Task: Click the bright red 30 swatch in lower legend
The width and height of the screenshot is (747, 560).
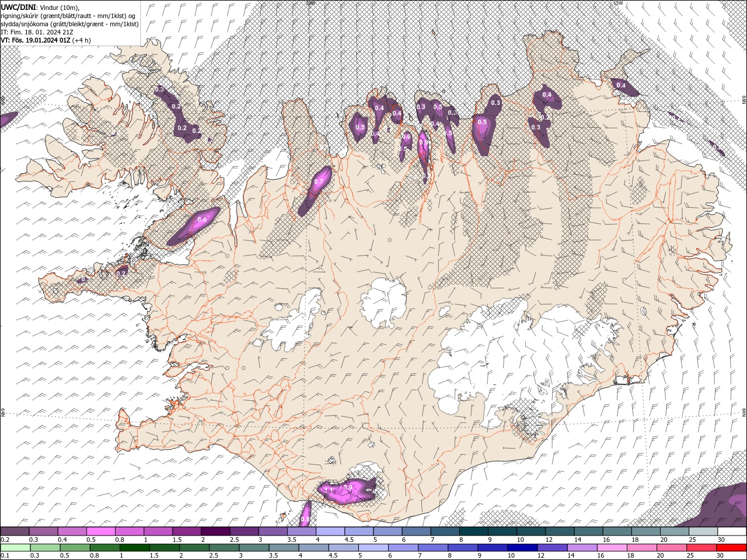Action: (731, 548)
